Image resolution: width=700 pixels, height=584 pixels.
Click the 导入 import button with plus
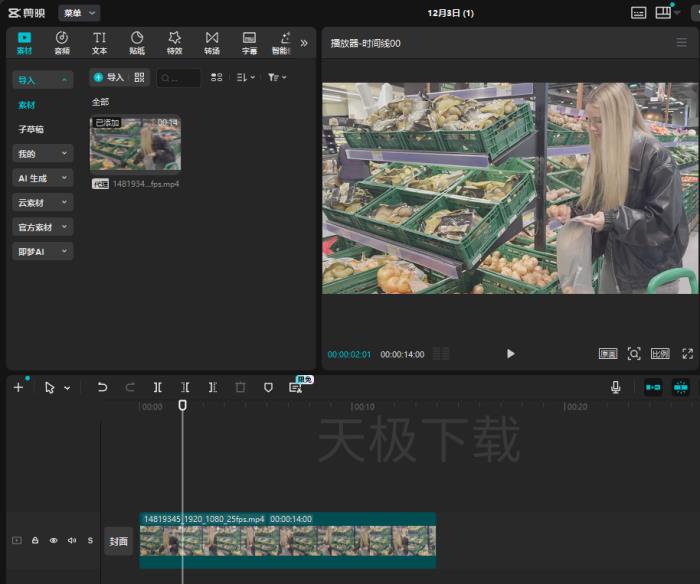[108, 77]
